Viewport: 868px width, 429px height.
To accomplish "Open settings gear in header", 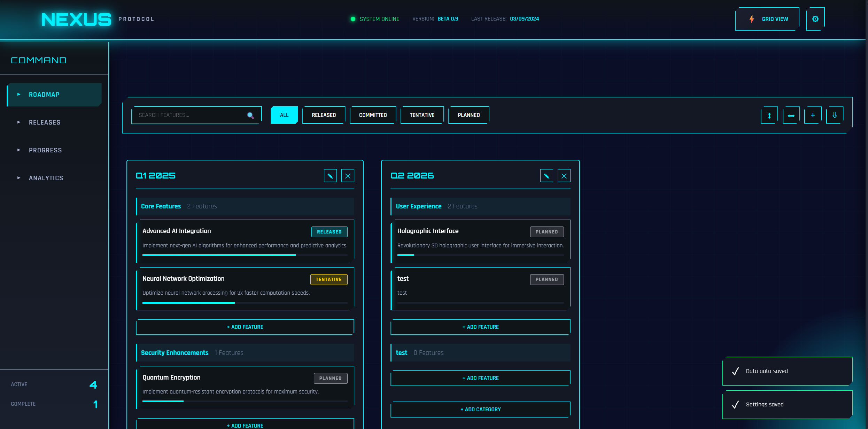I will pos(815,19).
